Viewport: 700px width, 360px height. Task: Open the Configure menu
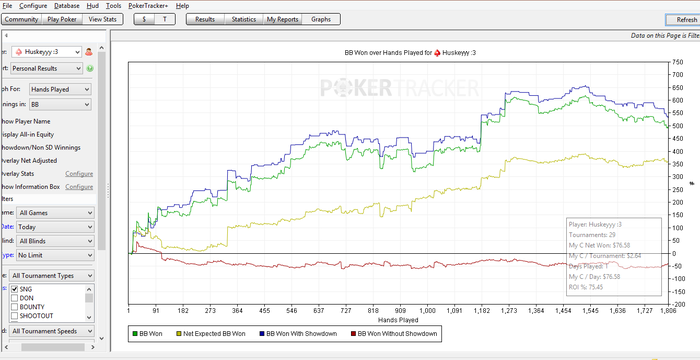[33, 6]
